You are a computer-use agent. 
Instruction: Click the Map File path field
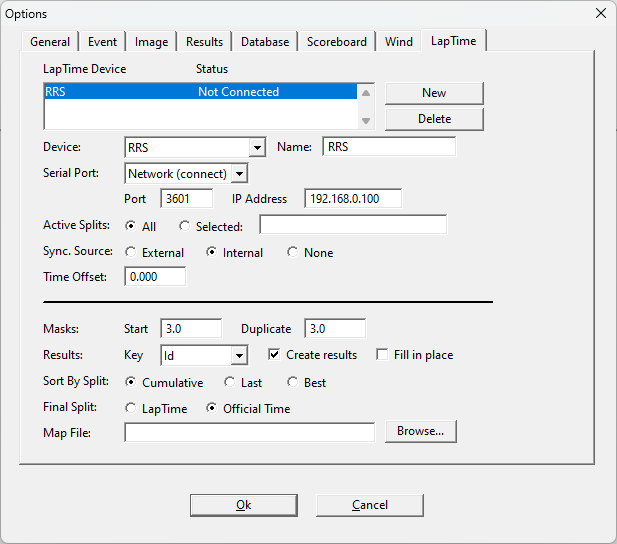[x=249, y=433]
